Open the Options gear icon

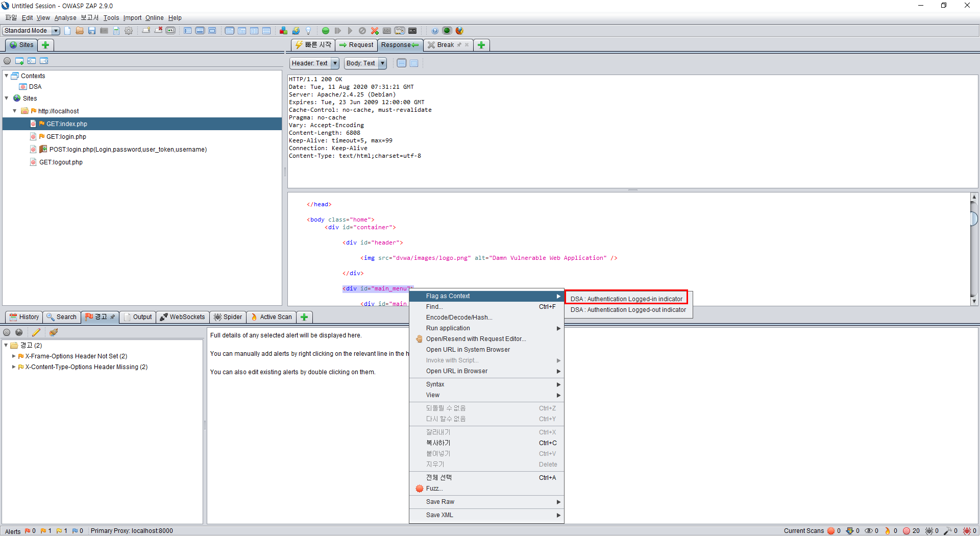pyautogui.click(x=129, y=31)
